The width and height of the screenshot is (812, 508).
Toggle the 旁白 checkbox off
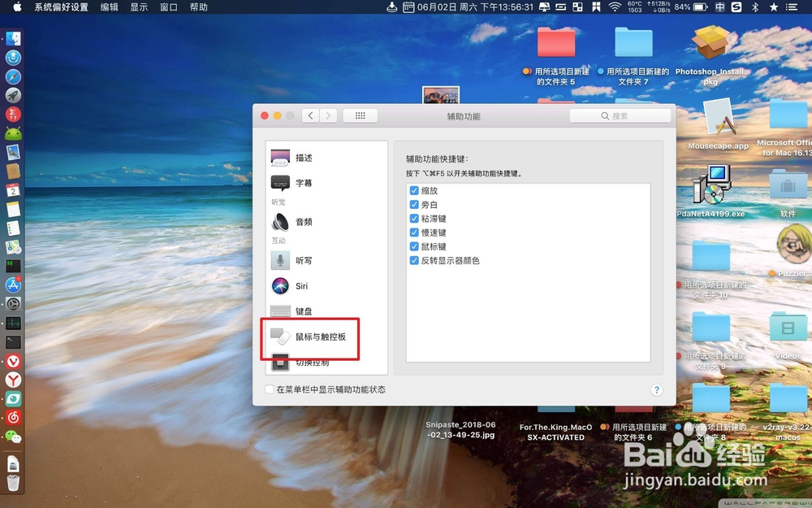coord(414,204)
